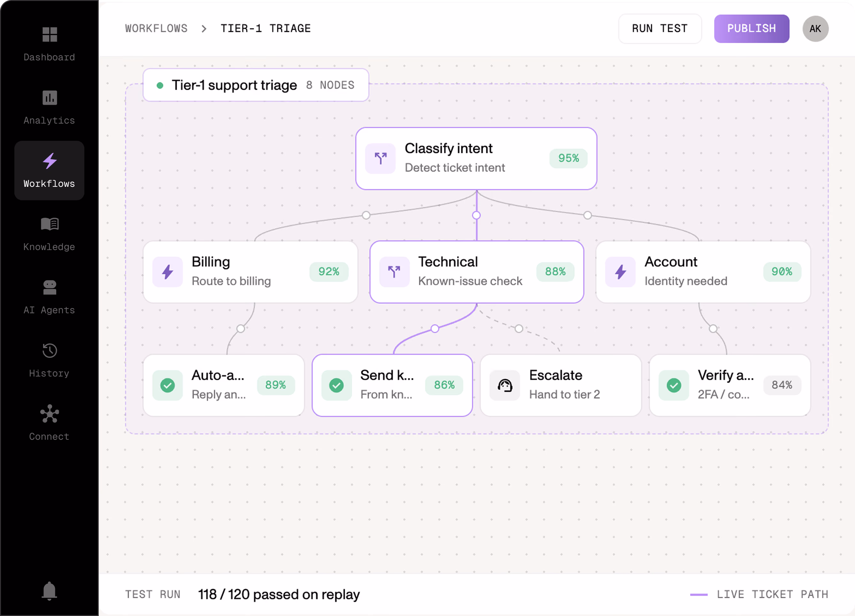Click the 84% badge on Verify a...

782,385
